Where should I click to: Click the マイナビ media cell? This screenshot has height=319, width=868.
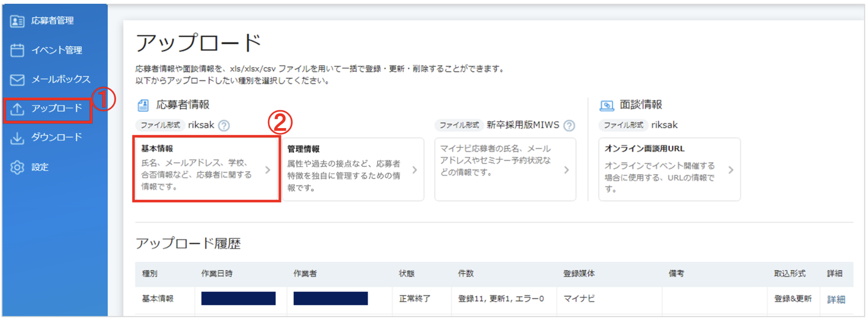click(579, 298)
